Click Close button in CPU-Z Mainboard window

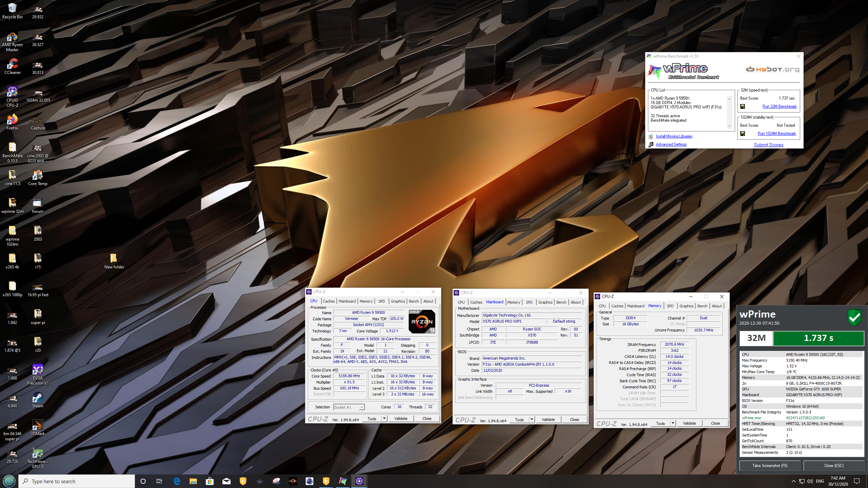pos(574,420)
